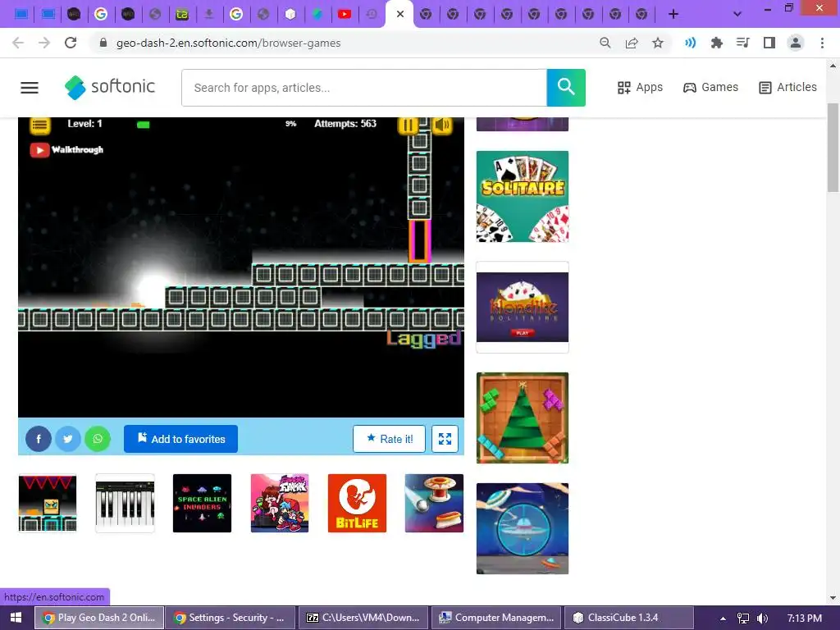Open the Solitaire game thumbnail
This screenshot has width=840, height=630.
(523, 197)
